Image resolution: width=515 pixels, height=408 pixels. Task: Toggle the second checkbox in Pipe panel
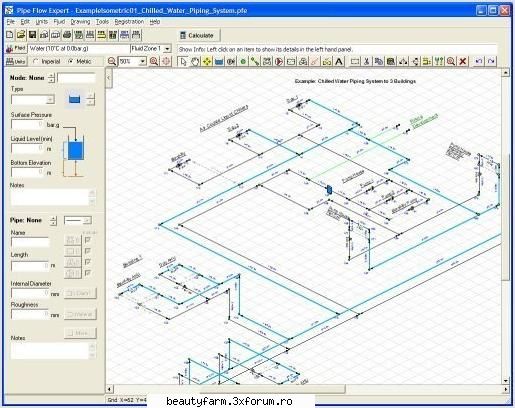click(x=88, y=251)
